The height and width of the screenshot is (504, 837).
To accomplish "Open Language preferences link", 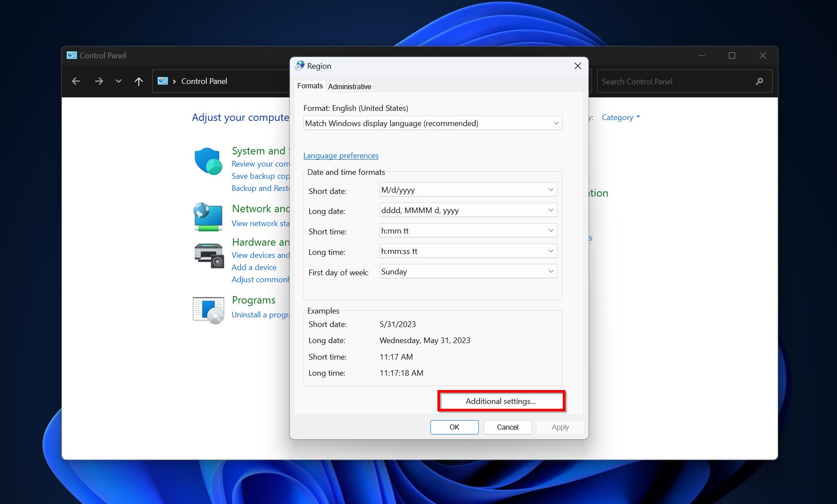I will [x=341, y=155].
